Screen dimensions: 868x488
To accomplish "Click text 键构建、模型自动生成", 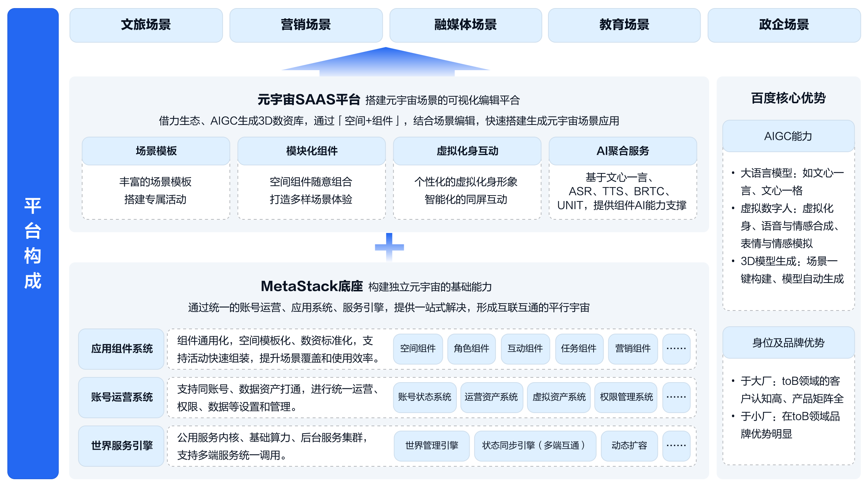I will [x=792, y=279].
